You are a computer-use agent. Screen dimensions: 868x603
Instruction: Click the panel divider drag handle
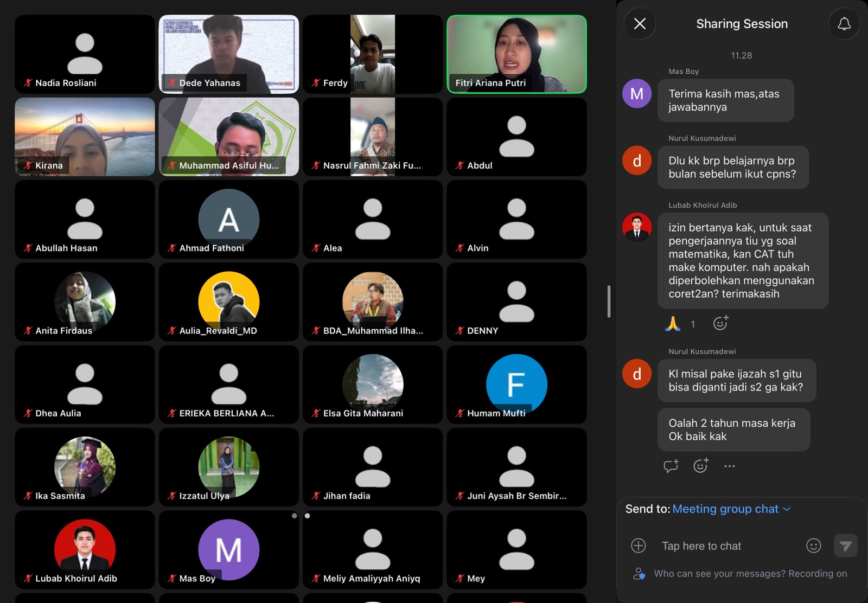pyautogui.click(x=609, y=301)
